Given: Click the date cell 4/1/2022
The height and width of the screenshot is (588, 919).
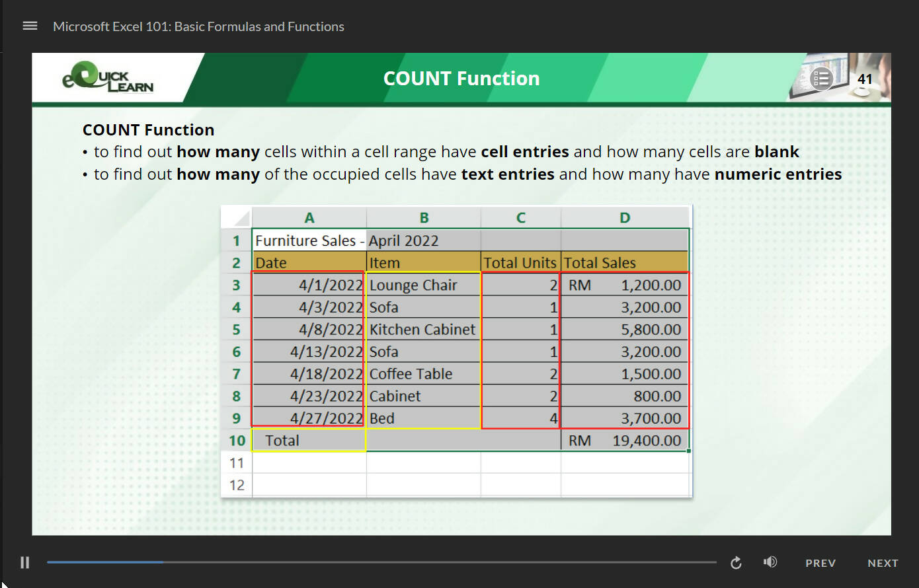Looking at the screenshot, I should (x=309, y=285).
